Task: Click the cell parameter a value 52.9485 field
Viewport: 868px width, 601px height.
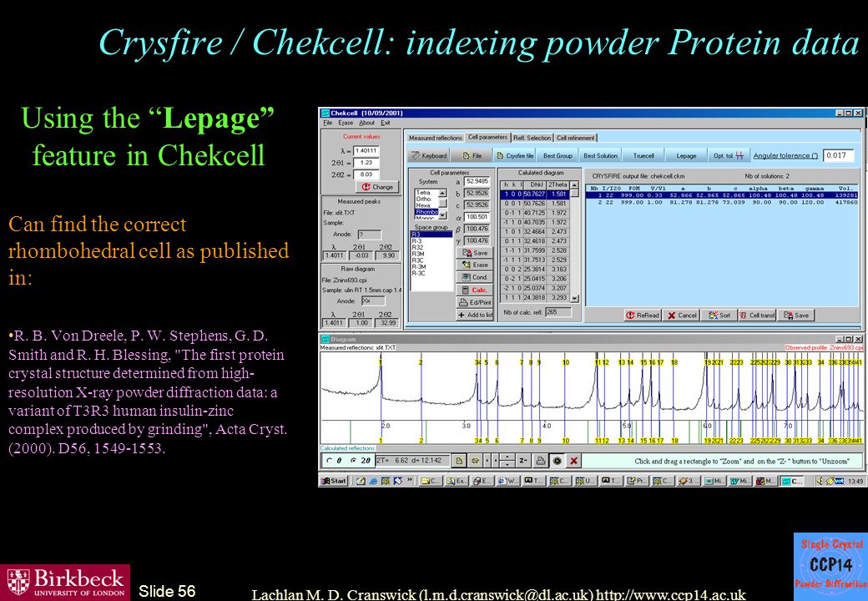Action: coord(477,181)
